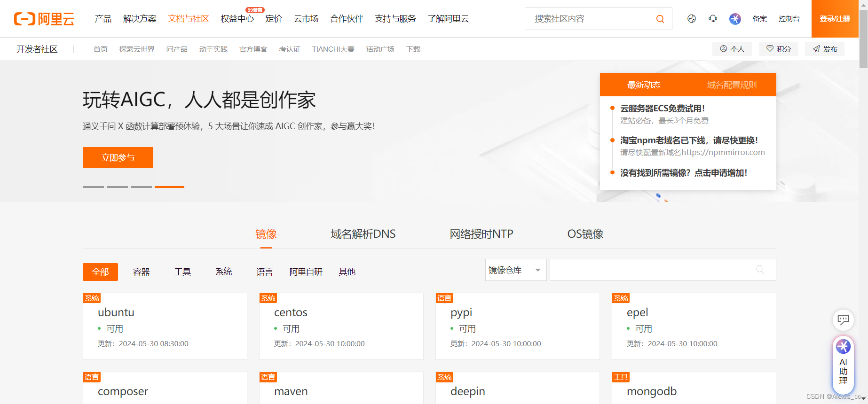Open the 云市场 menu item

pos(306,19)
